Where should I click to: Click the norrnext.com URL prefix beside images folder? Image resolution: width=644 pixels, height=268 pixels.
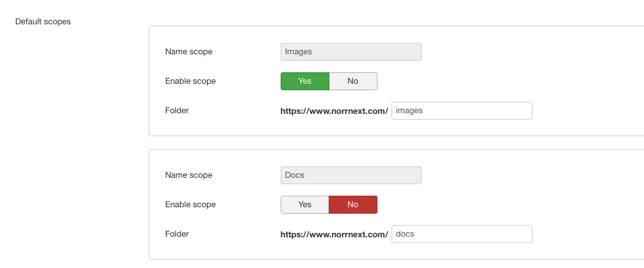[x=334, y=111]
